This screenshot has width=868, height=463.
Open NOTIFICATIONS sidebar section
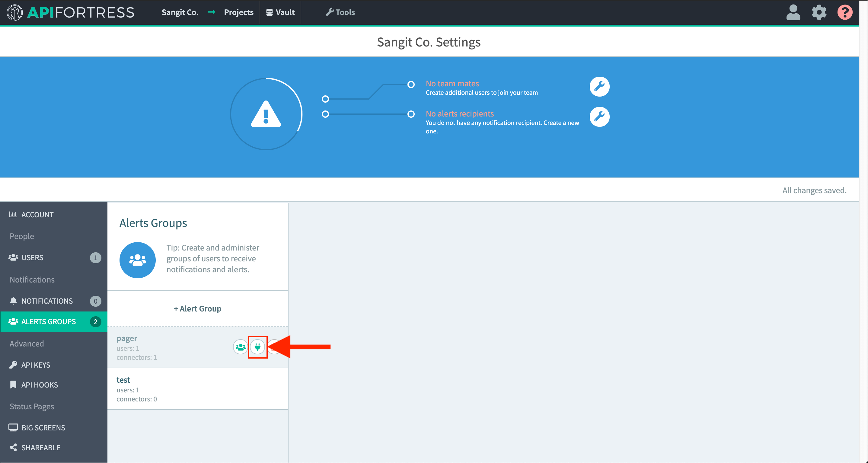(x=47, y=301)
